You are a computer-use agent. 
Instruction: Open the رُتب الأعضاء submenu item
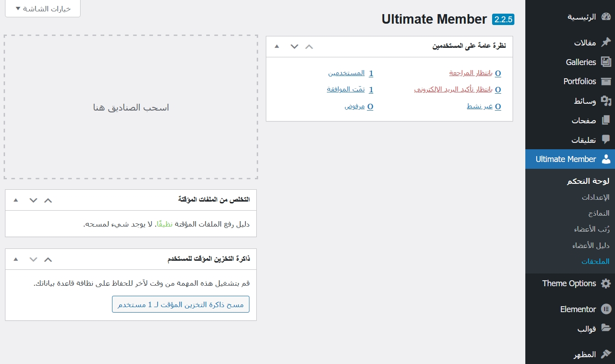click(591, 229)
